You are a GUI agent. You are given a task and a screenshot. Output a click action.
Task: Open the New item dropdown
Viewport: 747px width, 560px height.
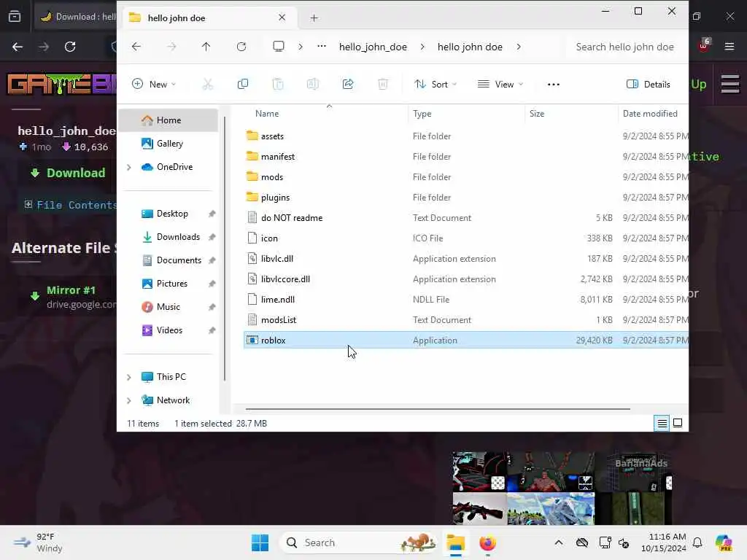pos(154,85)
